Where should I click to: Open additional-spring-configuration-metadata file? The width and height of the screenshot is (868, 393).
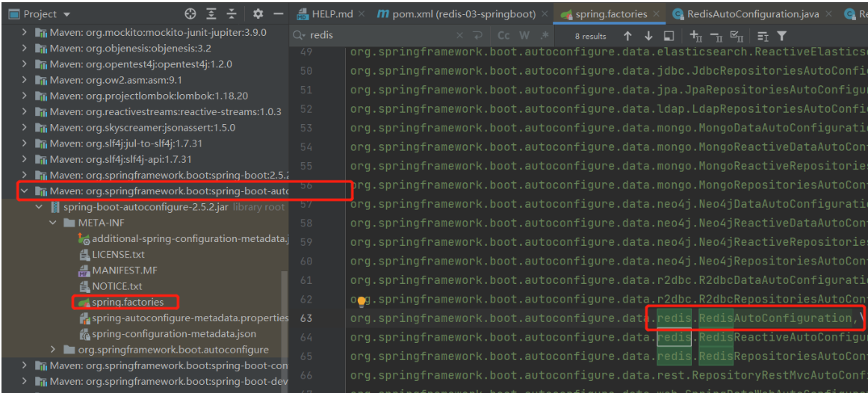[x=184, y=238]
